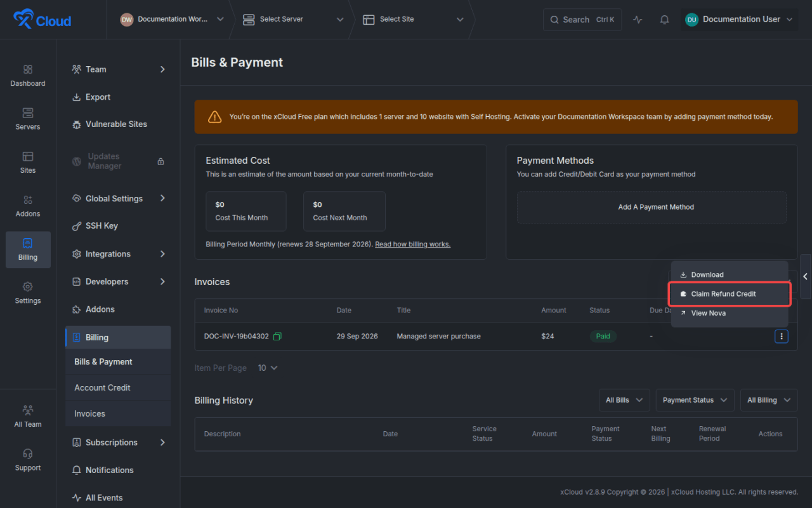Viewport: 812px width, 508px height.
Task: Click the Next Billing column header
Action: pos(660,434)
